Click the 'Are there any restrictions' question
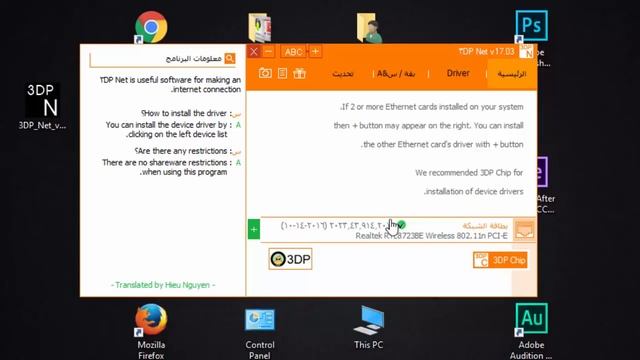 coord(181,151)
